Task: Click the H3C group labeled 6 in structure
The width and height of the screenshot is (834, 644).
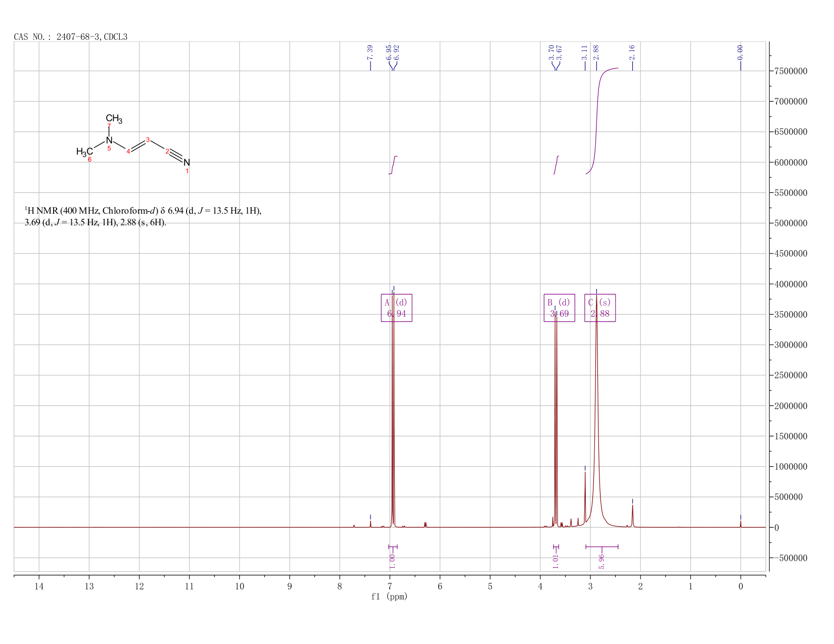Action: click(x=84, y=152)
